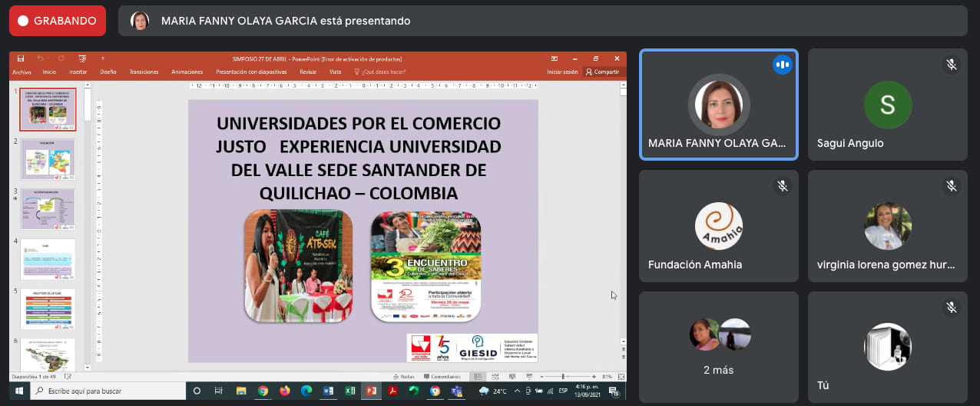Switch to the Insertar ribbon tab
This screenshot has height=406, width=980.
78,72
